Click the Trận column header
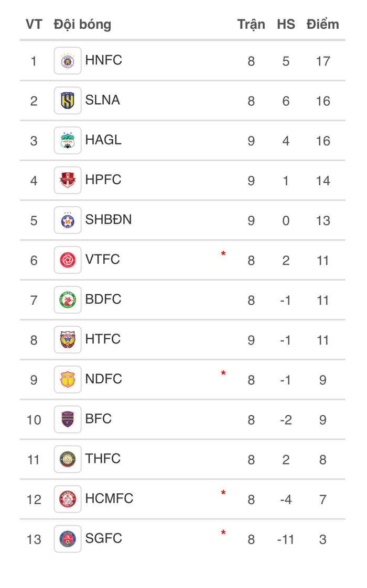367x588 pixels. click(251, 25)
